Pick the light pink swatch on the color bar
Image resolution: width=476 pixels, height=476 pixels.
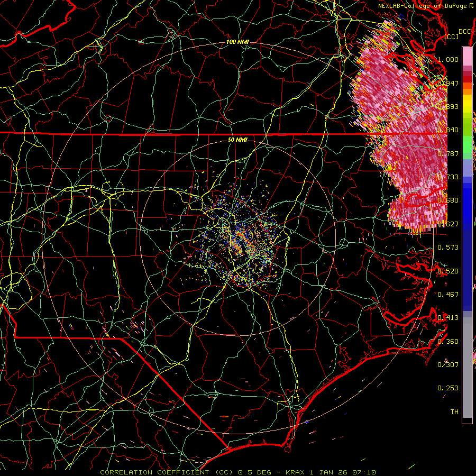[467, 56]
